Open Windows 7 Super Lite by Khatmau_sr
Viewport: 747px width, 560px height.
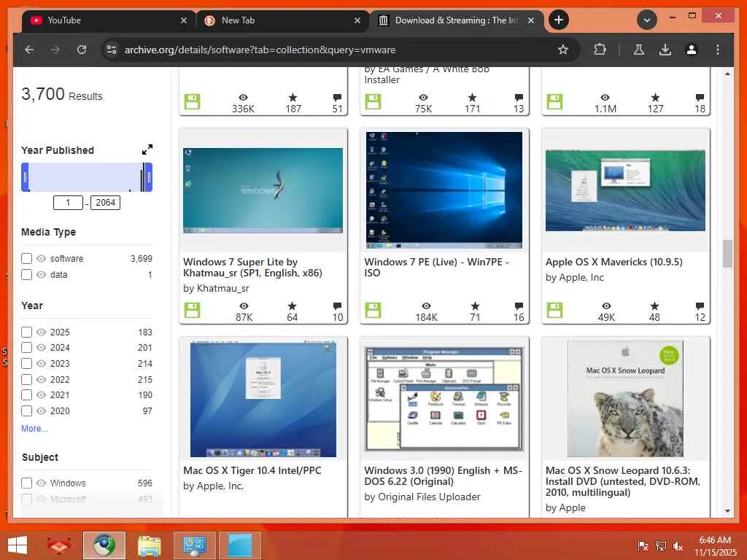[252, 268]
